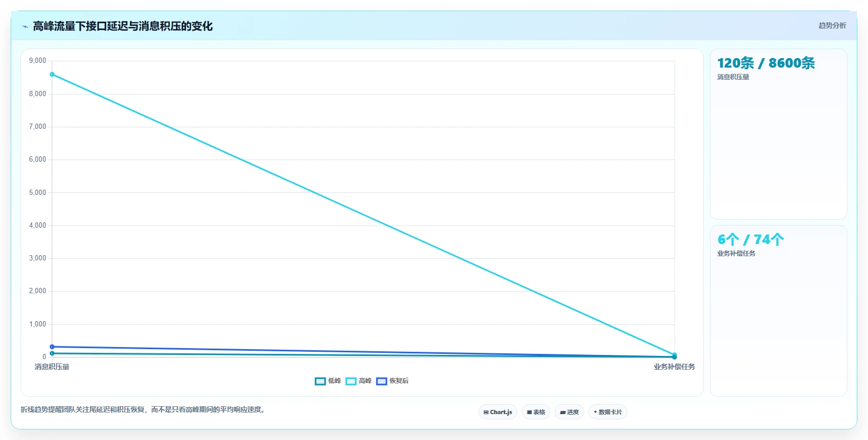This screenshot has height=440, width=868.
Task: Click the 恢复后 legend color box
Action: click(382, 381)
